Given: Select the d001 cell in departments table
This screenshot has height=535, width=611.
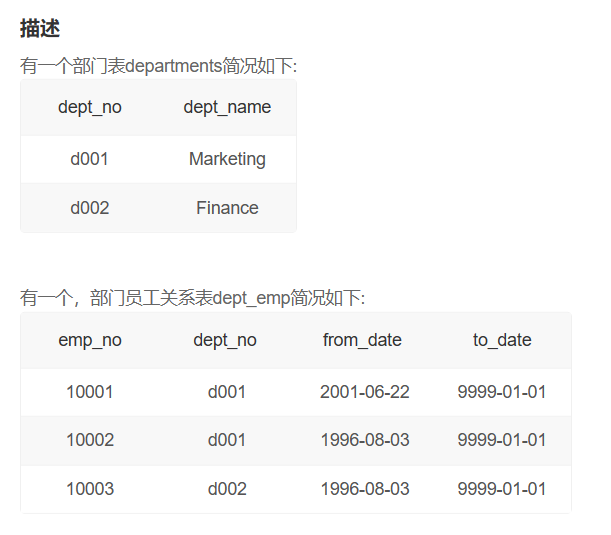Looking at the screenshot, I should point(90,159).
